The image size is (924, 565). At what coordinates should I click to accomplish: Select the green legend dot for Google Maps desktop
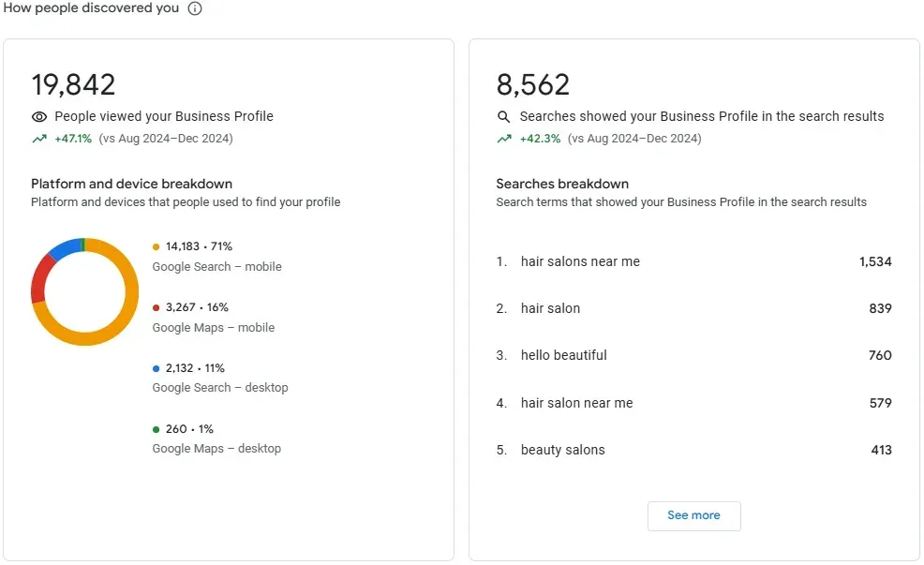(155, 428)
